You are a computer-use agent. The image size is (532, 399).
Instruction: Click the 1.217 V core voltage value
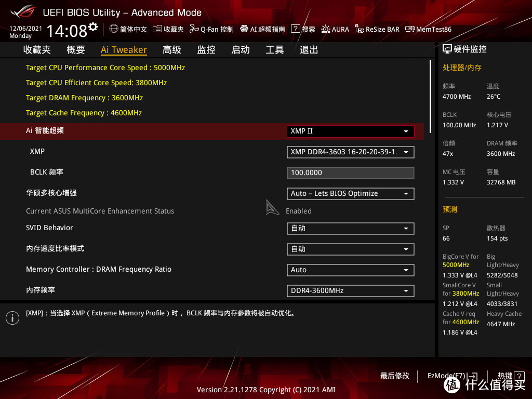pyautogui.click(x=497, y=125)
